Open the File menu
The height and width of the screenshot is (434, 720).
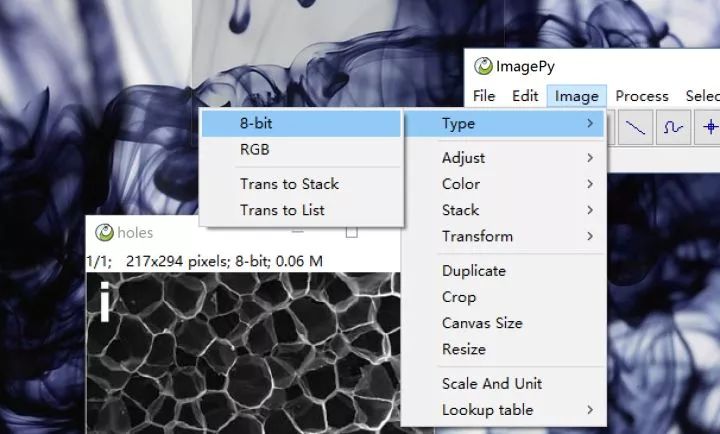484,96
